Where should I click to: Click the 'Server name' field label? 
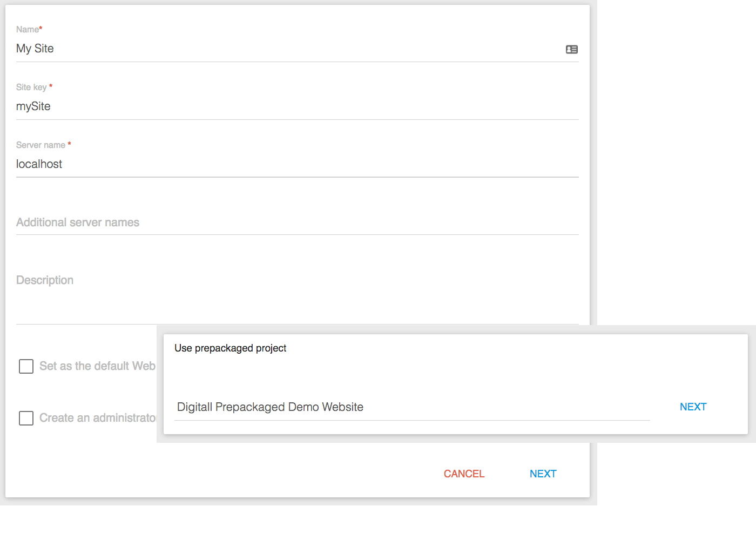[x=40, y=145]
